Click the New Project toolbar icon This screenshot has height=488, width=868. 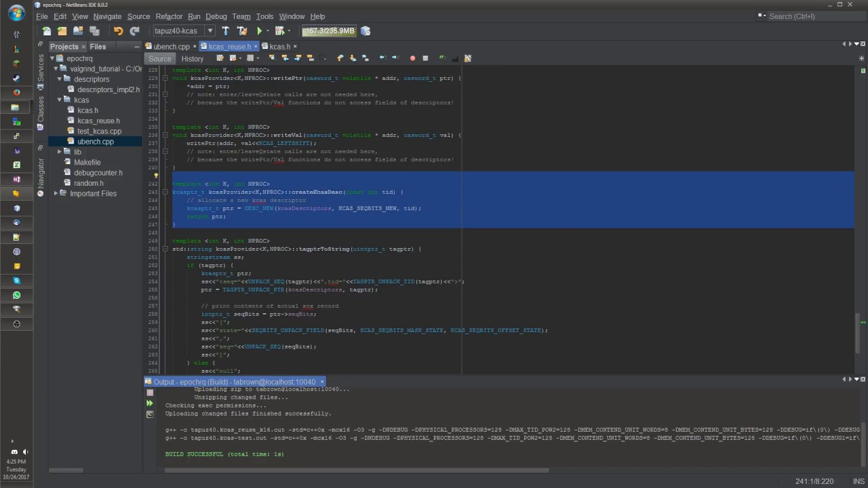pyautogui.click(x=62, y=31)
